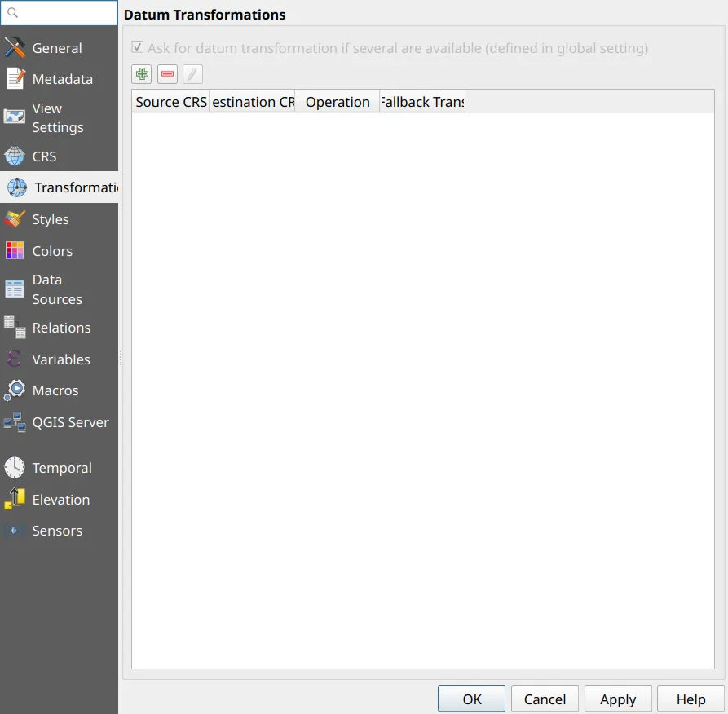Apply the project property changes

click(618, 699)
